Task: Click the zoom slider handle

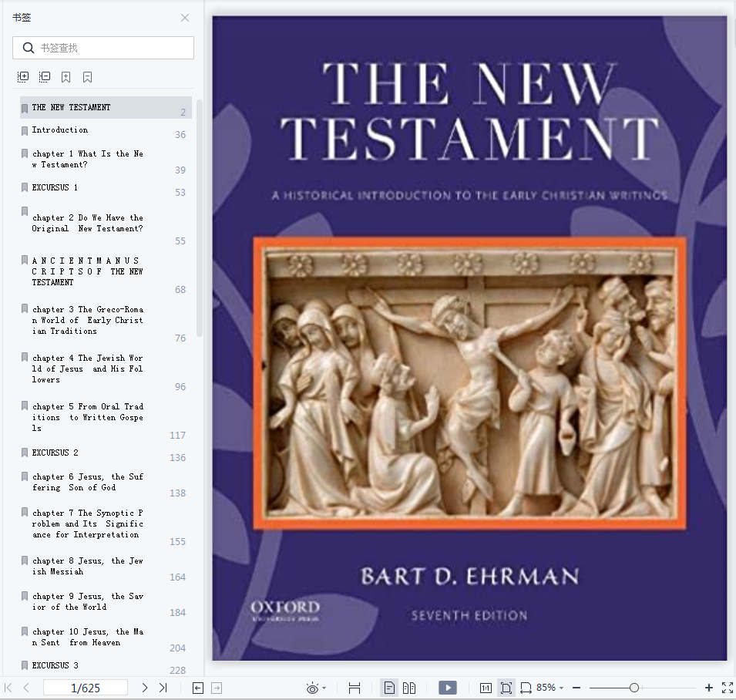Action: pos(634,688)
